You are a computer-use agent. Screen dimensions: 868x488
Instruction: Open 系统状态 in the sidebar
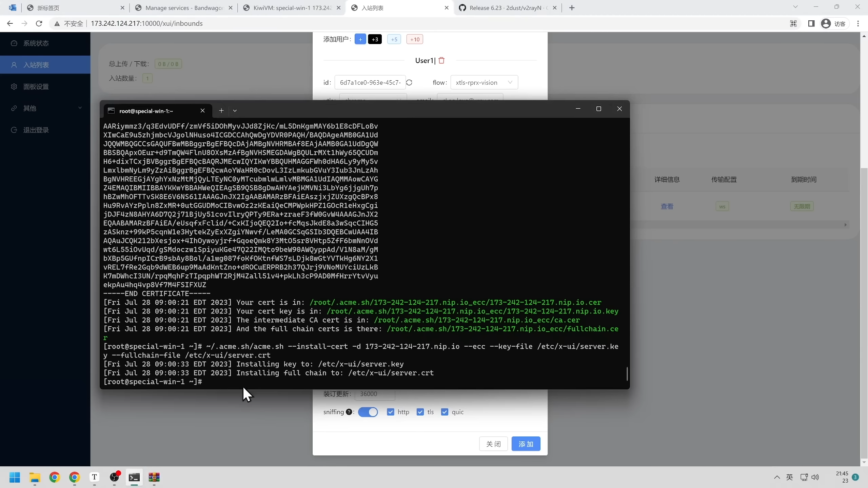(x=45, y=43)
